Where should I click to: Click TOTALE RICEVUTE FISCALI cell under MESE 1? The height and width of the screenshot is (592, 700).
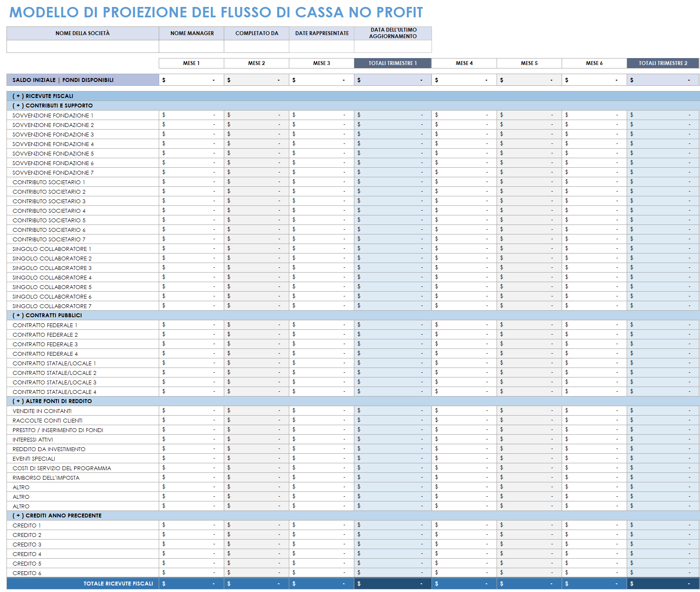(191, 583)
